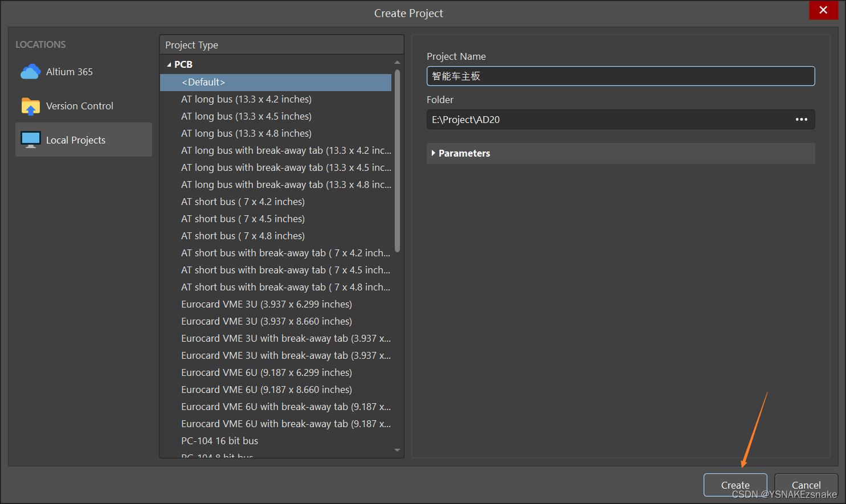Select AT long bus (13.3 x 4.2 inches)
Screen dimensions: 846x504
tap(276, 99)
